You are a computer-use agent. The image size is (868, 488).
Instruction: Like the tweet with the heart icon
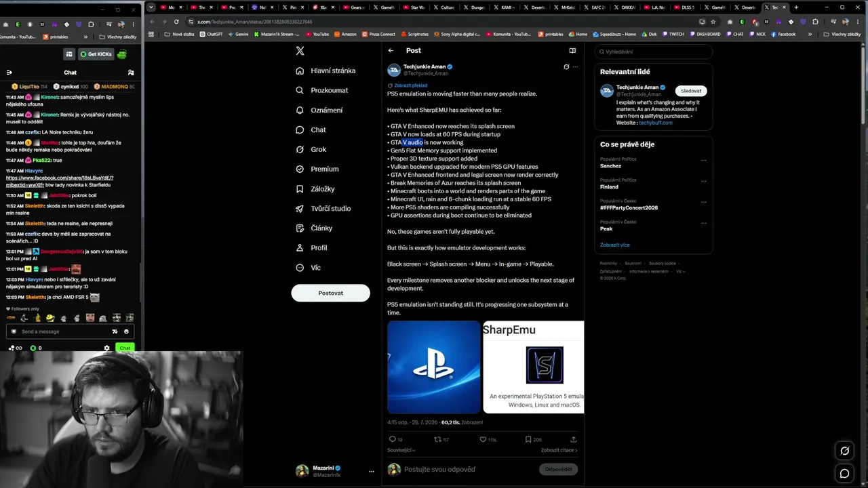[x=483, y=439]
